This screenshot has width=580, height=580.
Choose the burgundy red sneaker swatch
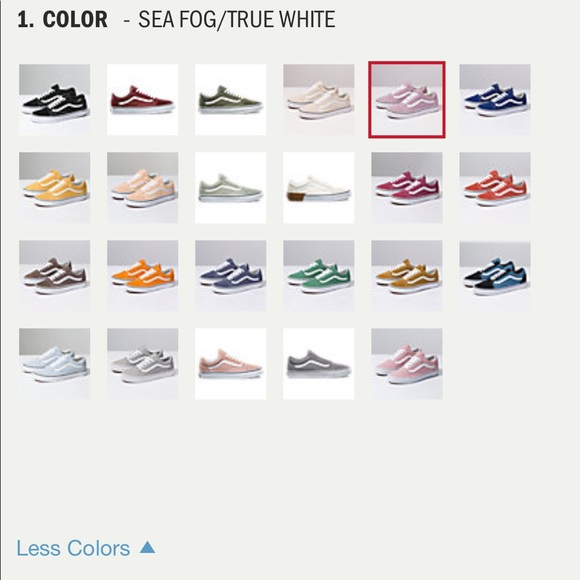[x=142, y=100]
